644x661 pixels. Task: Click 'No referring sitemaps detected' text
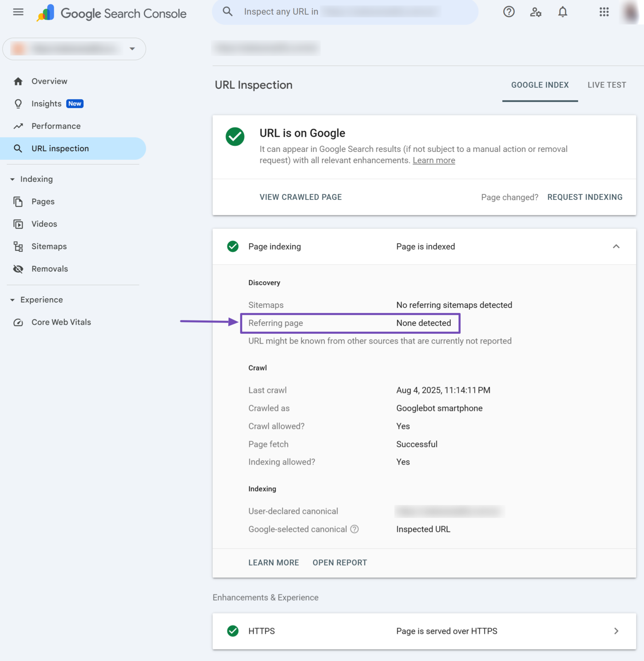(x=454, y=305)
